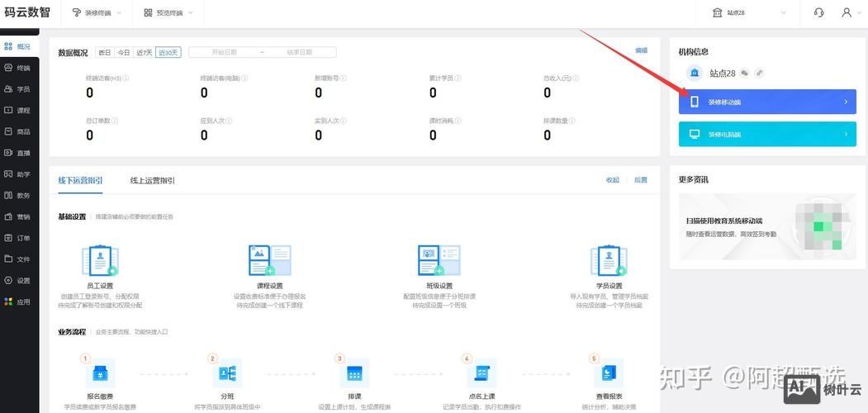Click the 班级设置 class setup icon
The height and width of the screenshot is (413, 868).
coord(439,260)
